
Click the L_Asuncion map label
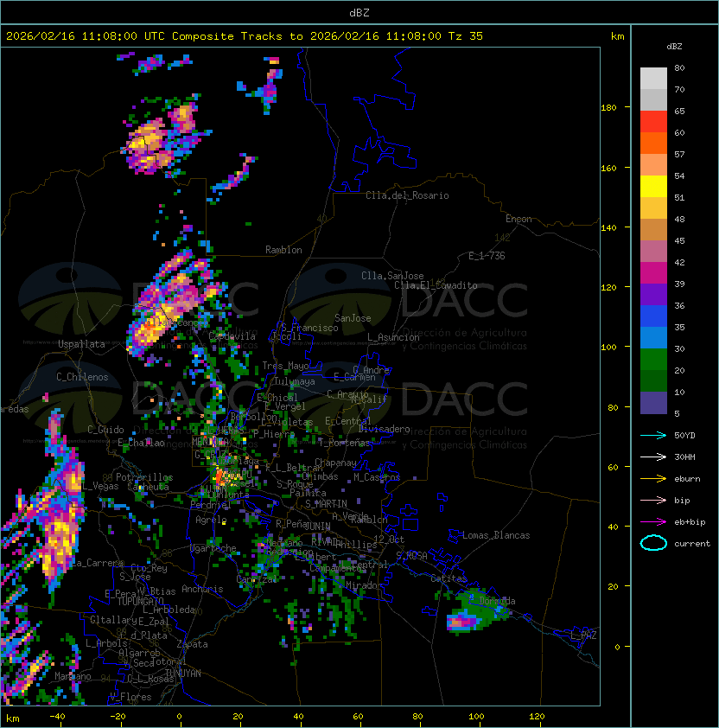393,337
